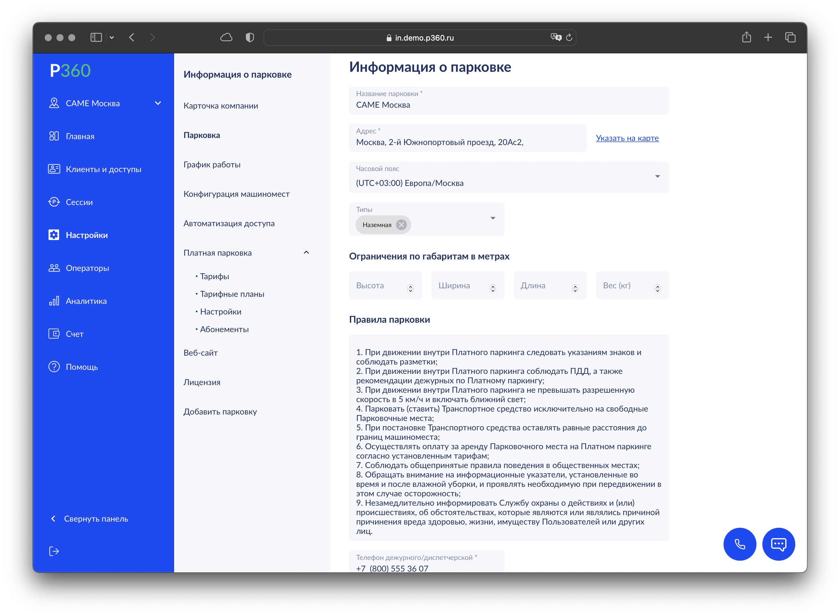Viewport: 840px width, 616px height.
Task: Remove the Наземная type chip
Action: coord(401,224)
